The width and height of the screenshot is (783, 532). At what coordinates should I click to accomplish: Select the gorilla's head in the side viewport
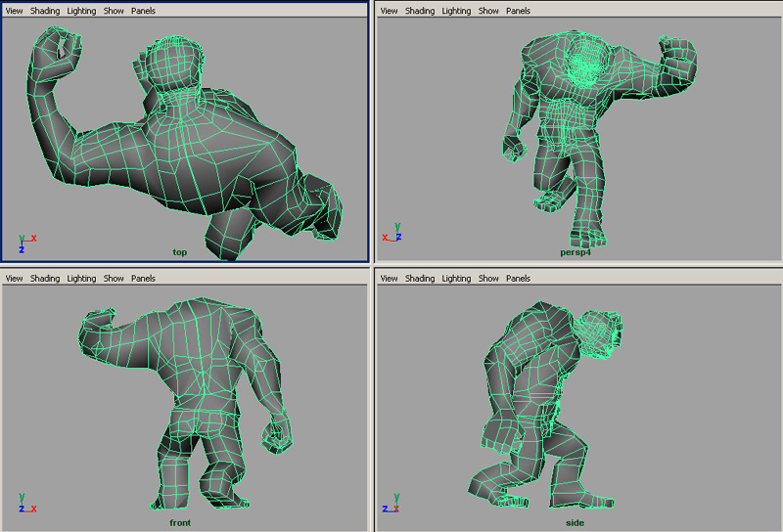(x=597, y=331)
